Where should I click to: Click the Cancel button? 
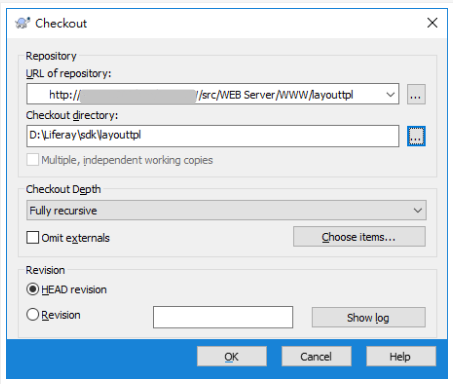(x=316, y=356)
